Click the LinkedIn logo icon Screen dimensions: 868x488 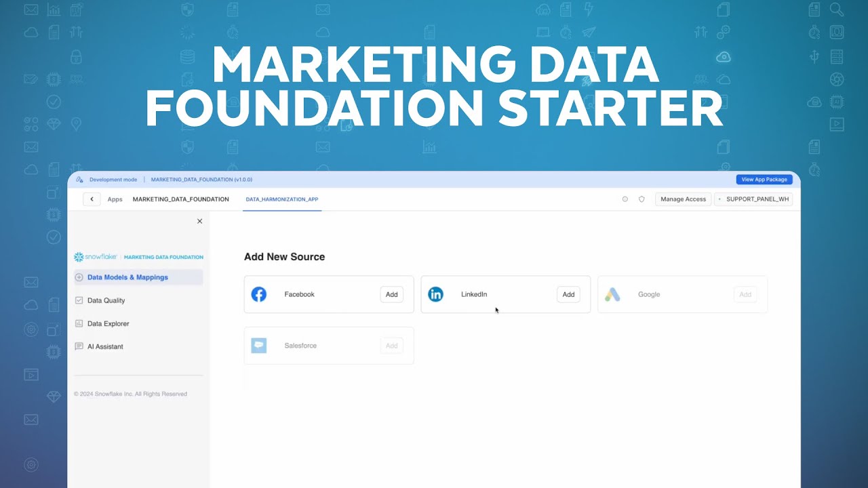pyautogui.click(x=435, y=294)
